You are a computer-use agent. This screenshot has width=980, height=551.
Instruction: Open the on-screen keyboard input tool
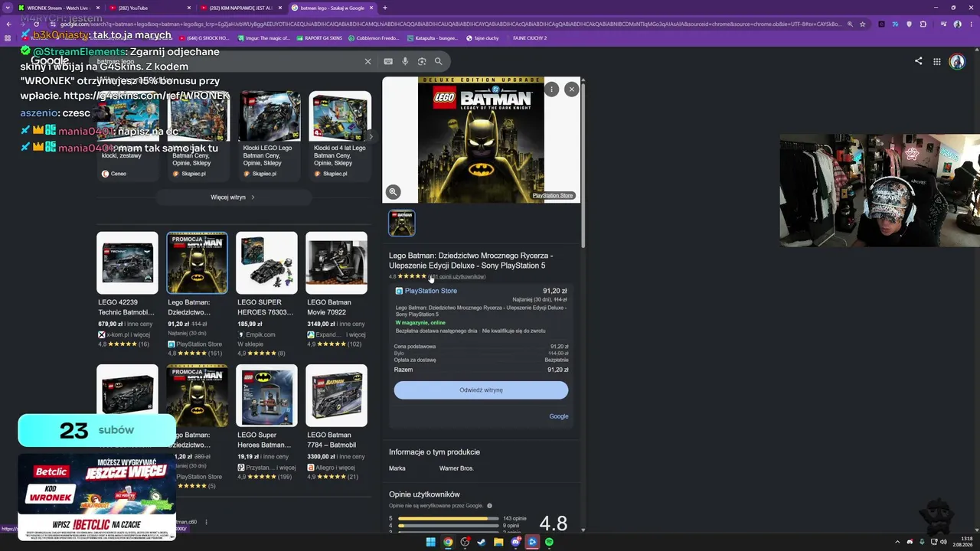(388, 61)
